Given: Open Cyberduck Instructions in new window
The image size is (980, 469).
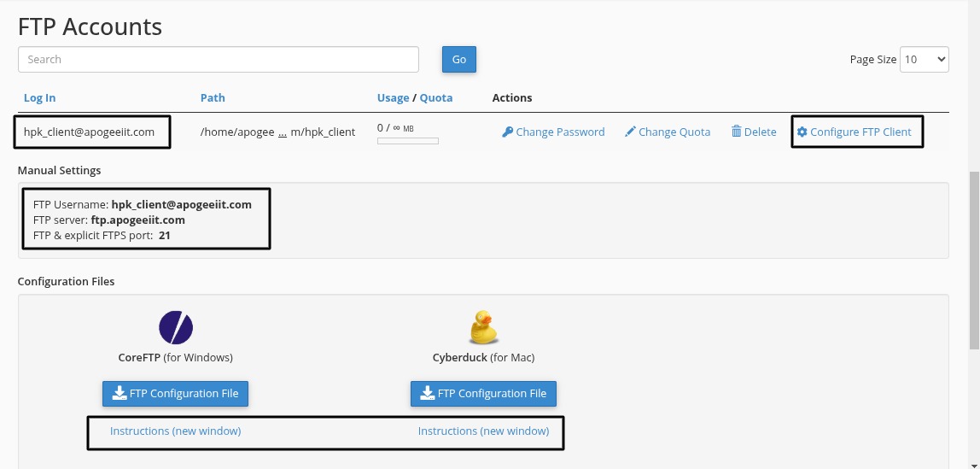Looking at the screenshot, I should [x=483, y=431].
